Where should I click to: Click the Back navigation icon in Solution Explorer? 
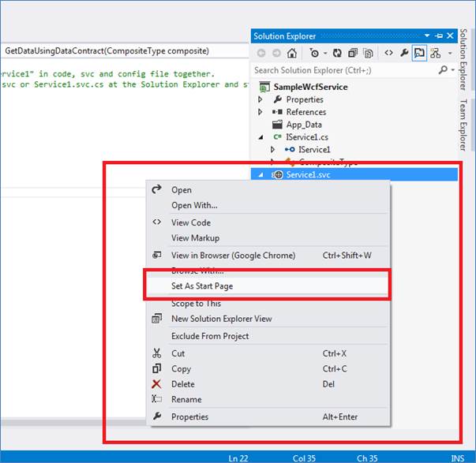pos(261,53)
